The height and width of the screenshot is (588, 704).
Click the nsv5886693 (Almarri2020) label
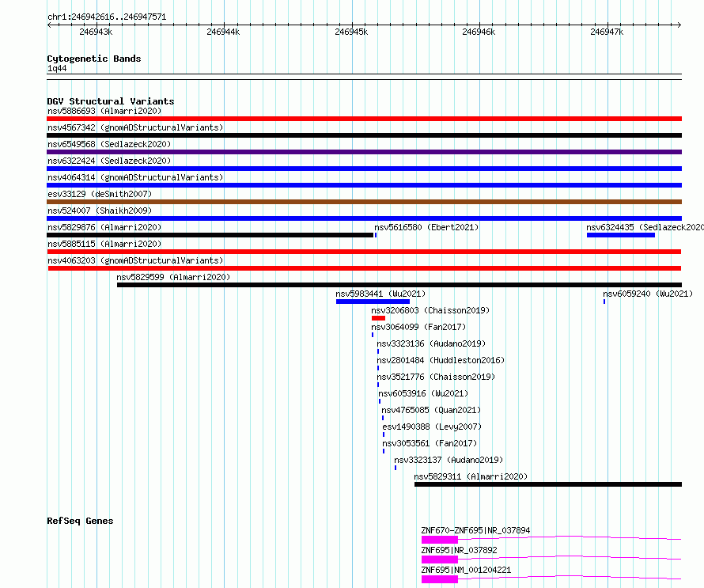pyautogui.click(x=104, y=111)
